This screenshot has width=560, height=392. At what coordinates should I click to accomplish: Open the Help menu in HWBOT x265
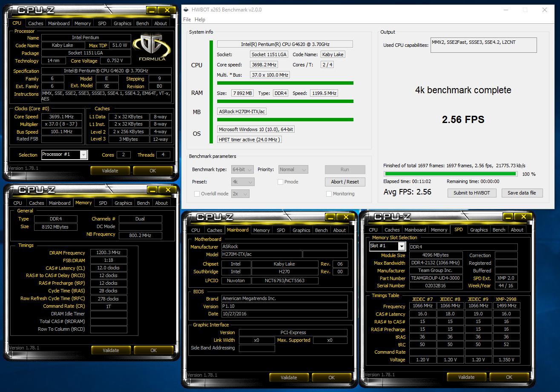tap(200, 20)
